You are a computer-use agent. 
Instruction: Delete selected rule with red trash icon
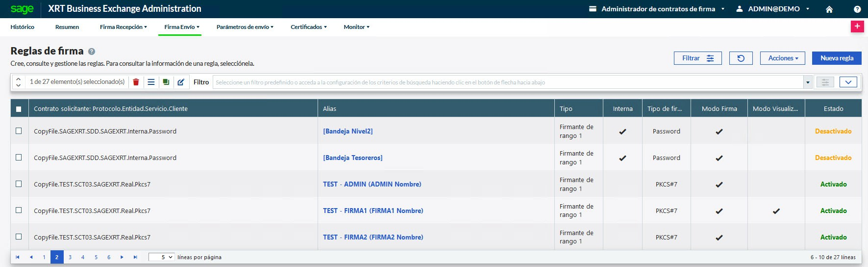136,82
